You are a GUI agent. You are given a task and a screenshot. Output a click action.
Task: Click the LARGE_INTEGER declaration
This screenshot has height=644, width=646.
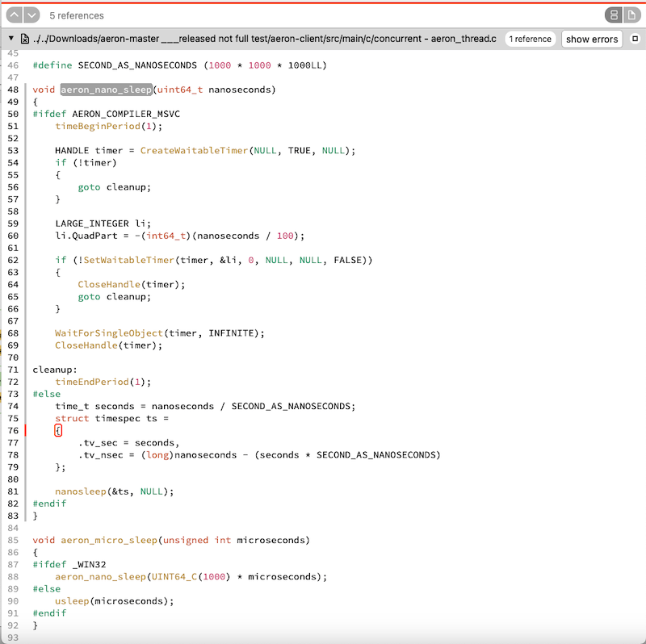tap(92, 224)
